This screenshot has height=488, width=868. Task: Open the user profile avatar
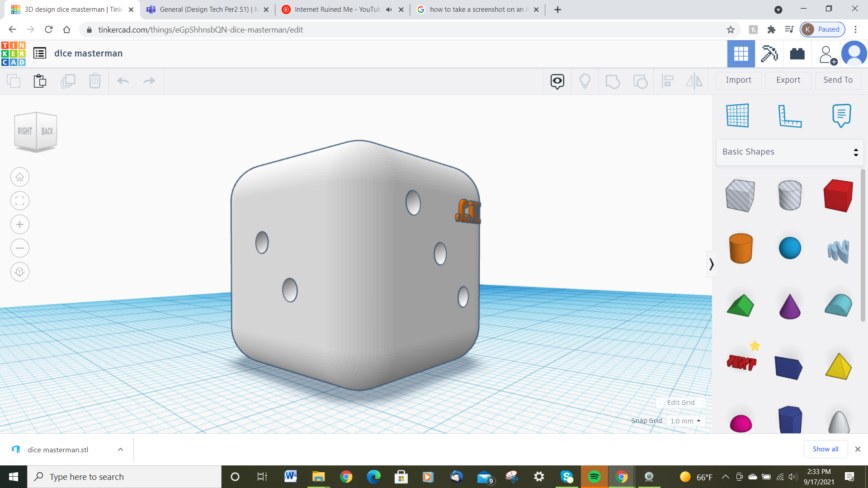coord(854,54)
